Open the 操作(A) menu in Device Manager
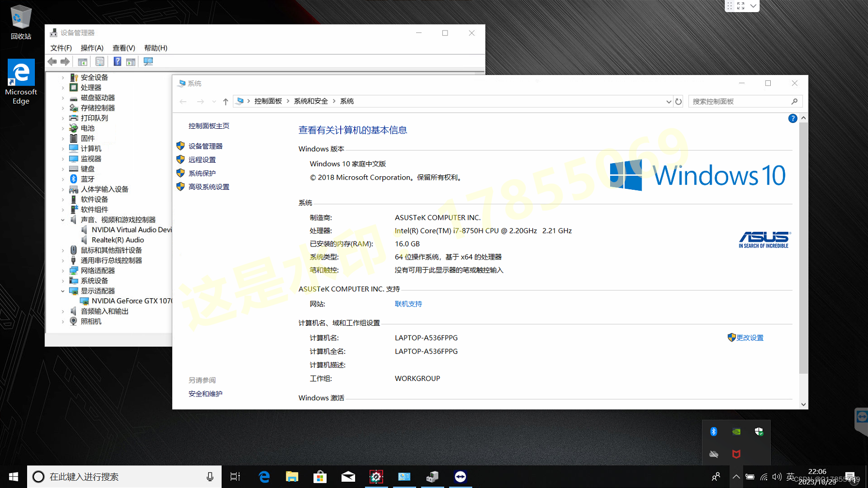 91,48
